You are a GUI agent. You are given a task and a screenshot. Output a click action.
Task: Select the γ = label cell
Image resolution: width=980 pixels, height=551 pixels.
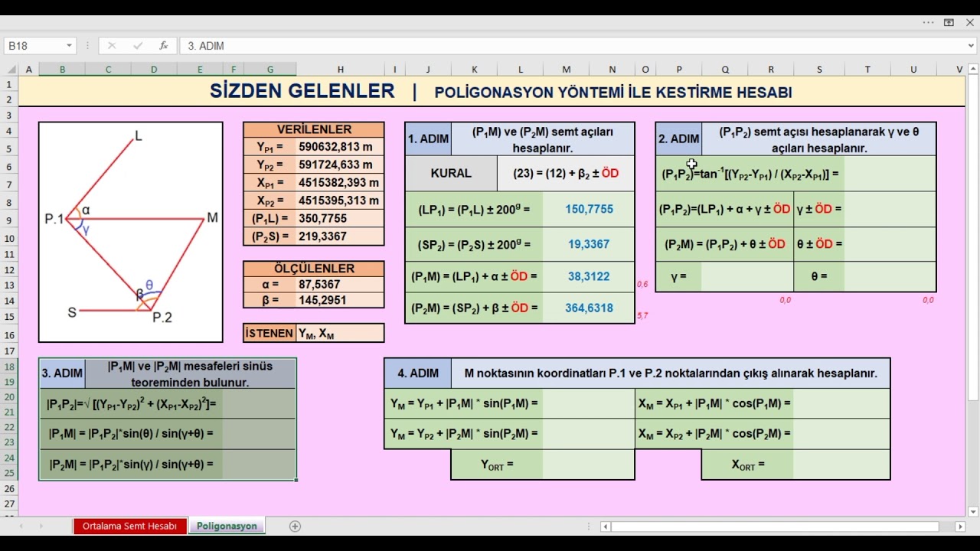(x=678, y=276)
